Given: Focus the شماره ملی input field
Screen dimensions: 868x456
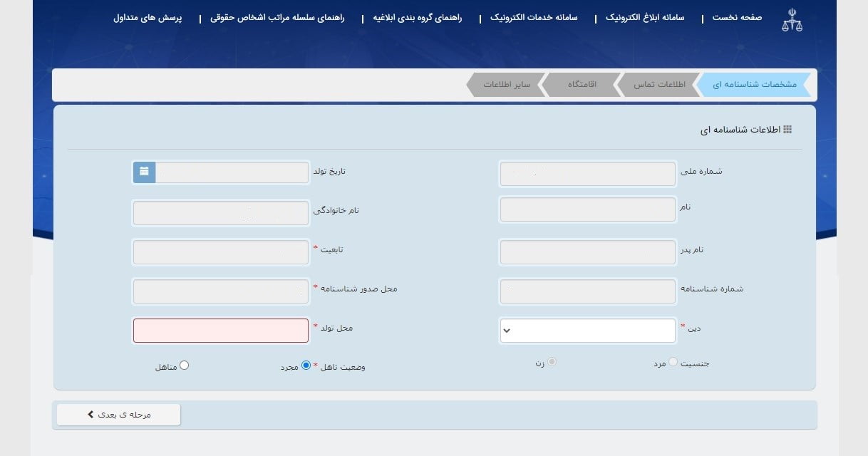Looking at the screenshot, I should (588, 174).
